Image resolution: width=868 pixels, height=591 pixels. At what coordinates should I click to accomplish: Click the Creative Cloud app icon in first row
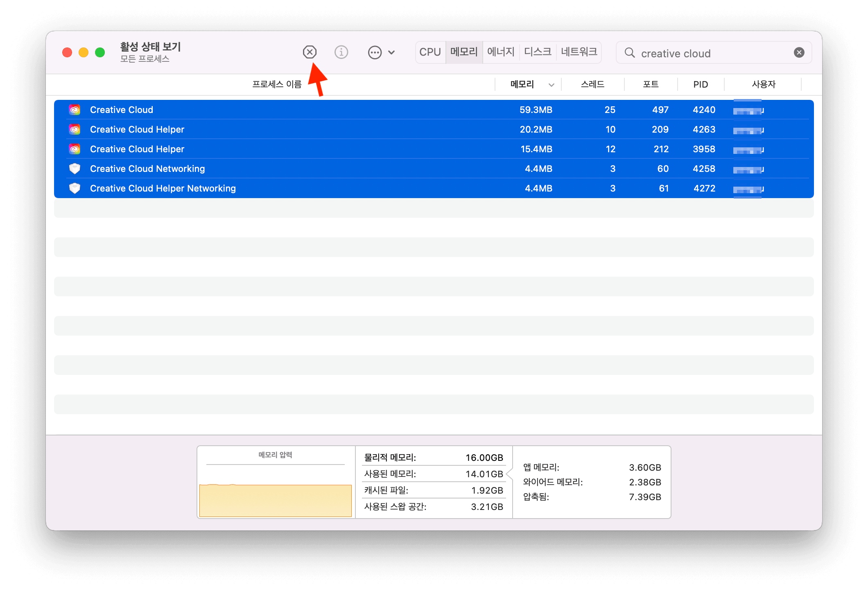[x=75, y=110]
